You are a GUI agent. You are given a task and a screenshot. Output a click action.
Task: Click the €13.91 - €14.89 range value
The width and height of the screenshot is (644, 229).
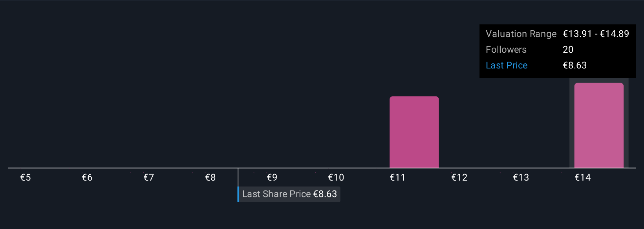click(596, 34)
